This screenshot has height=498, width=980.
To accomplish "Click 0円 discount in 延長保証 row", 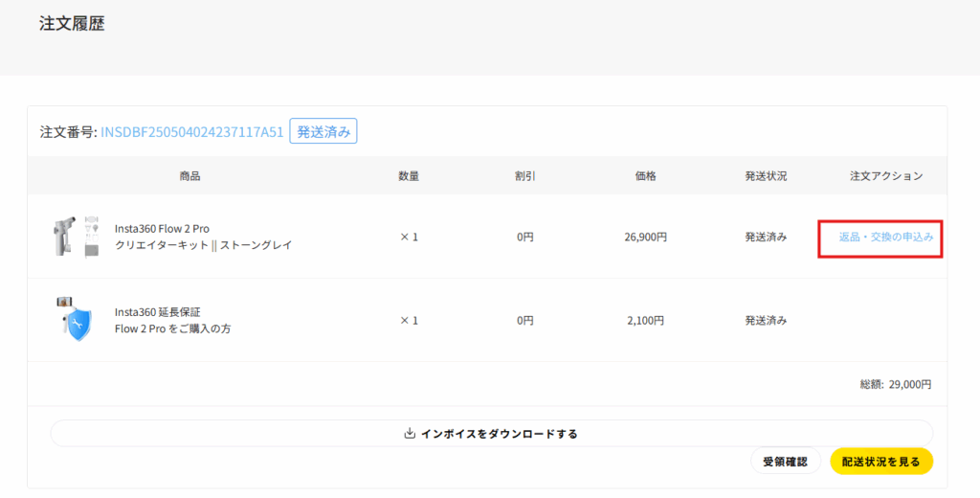I will coord(525,320).
